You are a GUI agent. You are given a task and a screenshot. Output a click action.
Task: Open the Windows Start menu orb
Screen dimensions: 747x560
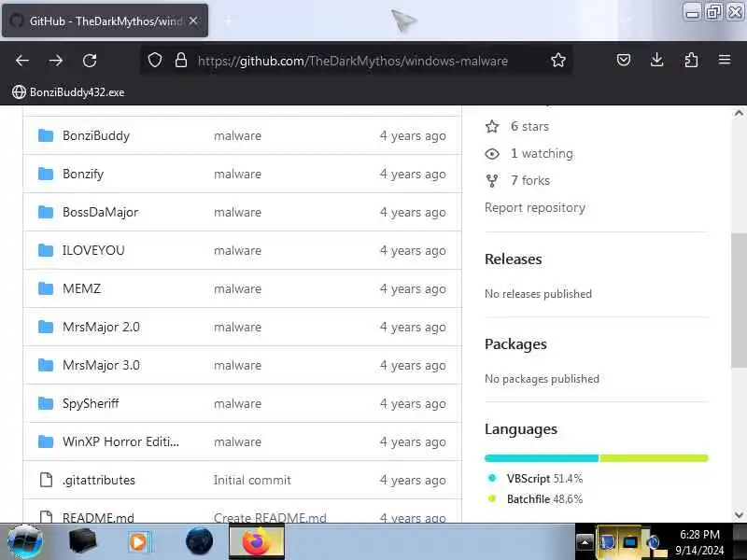25,541
